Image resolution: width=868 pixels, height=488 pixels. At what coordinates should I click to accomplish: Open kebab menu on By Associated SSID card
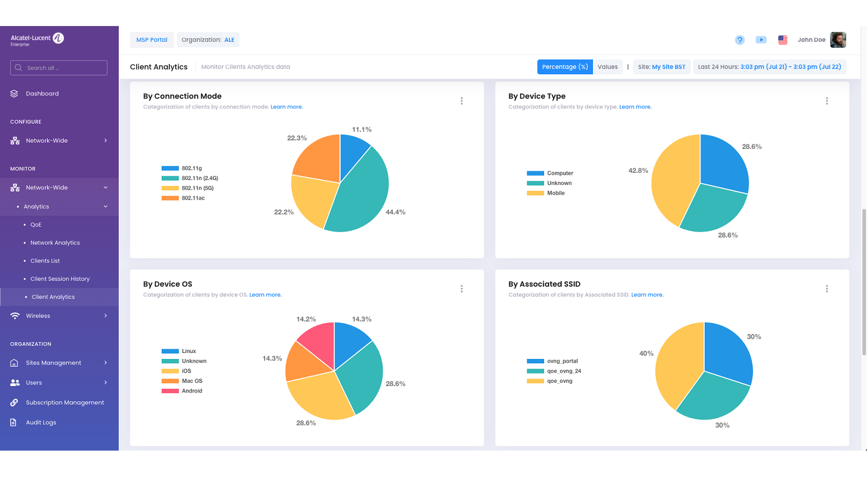click(x=827, y=289)
